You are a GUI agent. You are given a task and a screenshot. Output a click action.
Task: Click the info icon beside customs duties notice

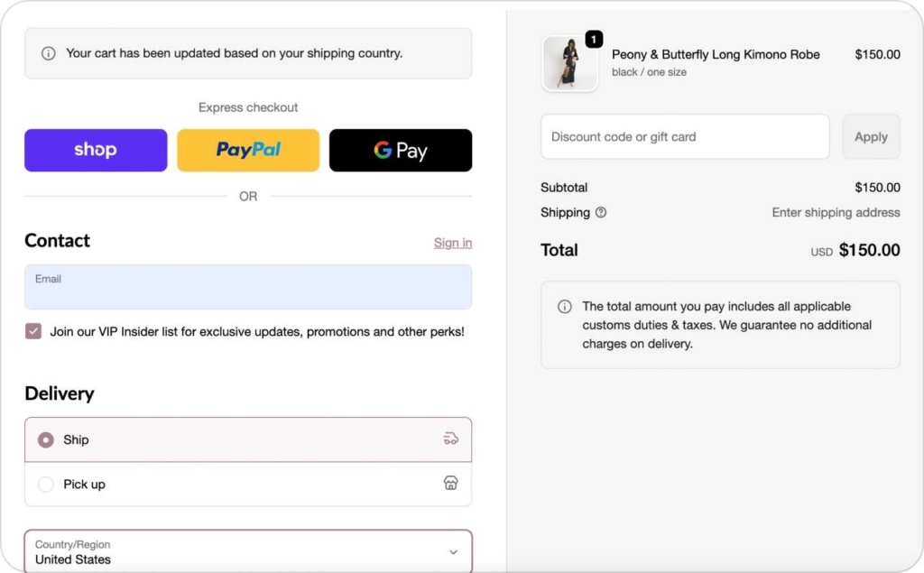point(565,307)
